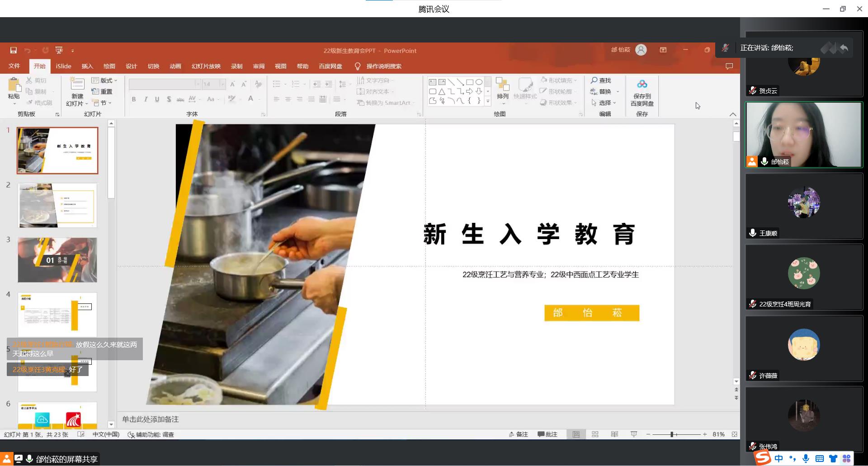868x466 pixels.
Task: Click the Save to Baidu Netdisk icon
Action: click(x=642, y=85)
